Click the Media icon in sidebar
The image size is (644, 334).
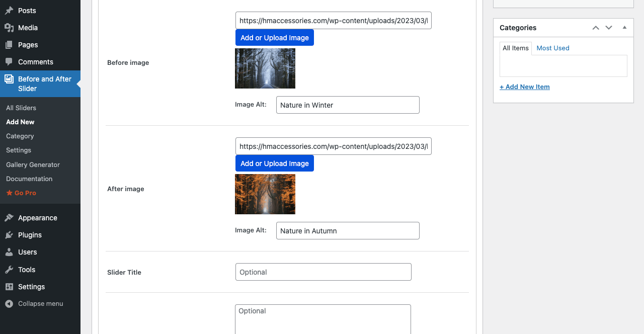click(9, 28)
